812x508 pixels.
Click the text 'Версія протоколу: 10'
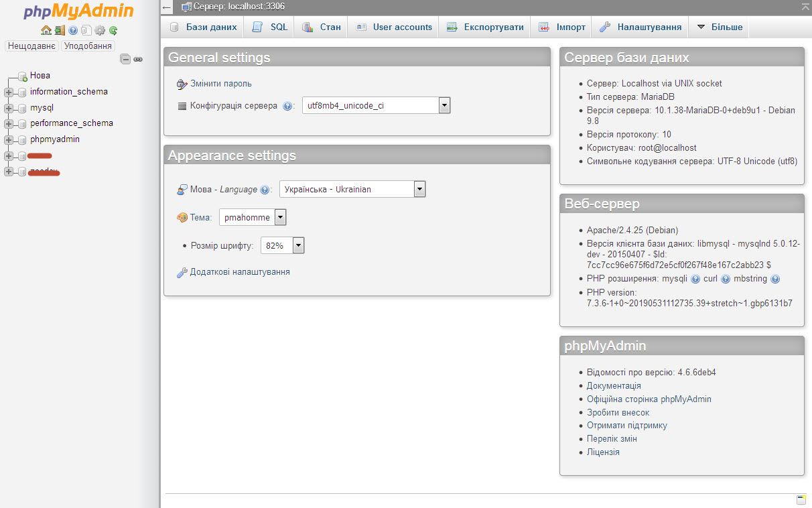point(629,135)
